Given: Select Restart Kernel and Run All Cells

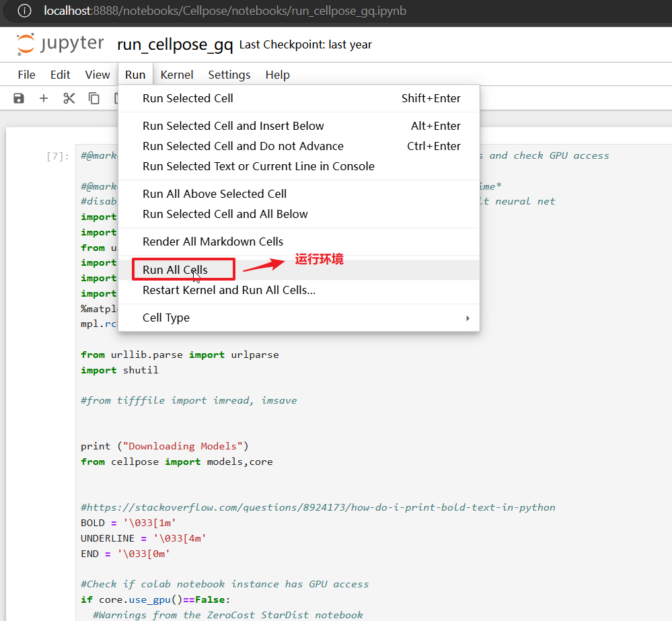Looking at the screenshot, I should (x=229, y=291).
